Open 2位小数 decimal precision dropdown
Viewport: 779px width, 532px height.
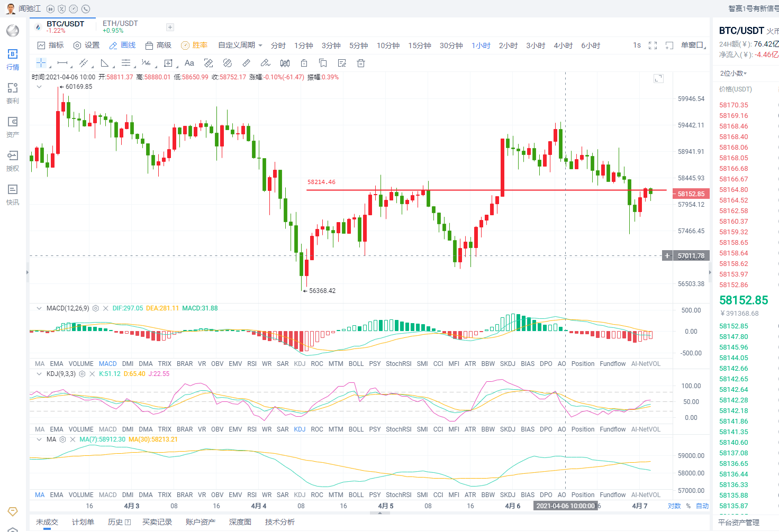[733, 74]
